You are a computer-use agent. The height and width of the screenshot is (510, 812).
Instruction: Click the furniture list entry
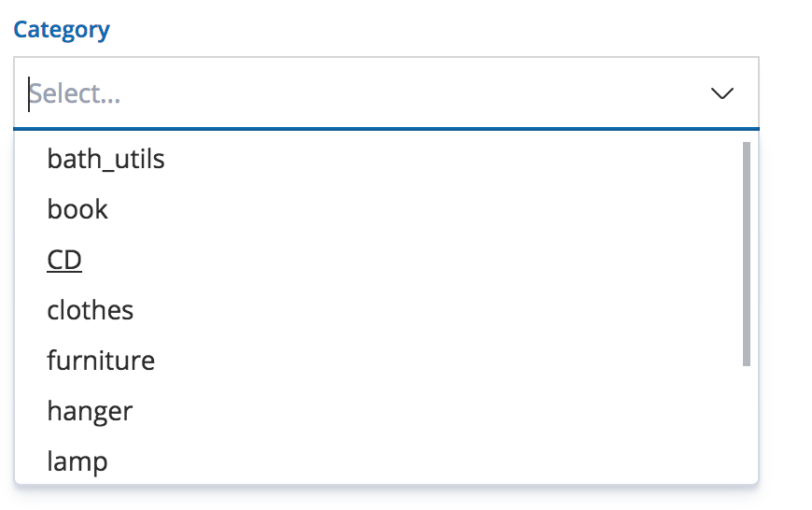(x=101, y=361)
